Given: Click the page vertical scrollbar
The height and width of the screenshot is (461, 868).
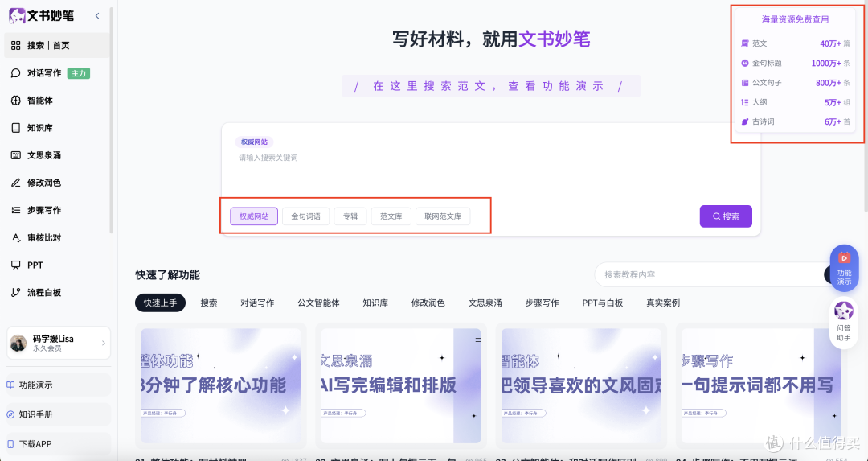Looking at the screenshot, I should 866,105.
